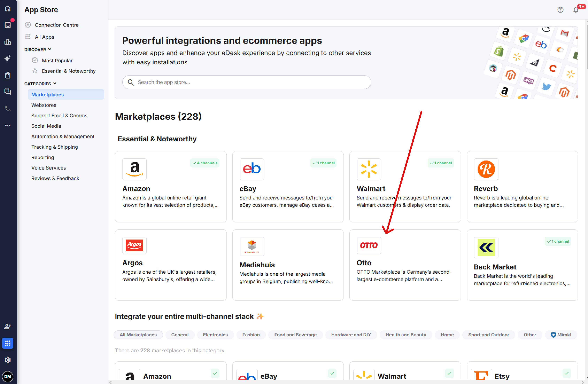Filter by Electronics
This screenshot has width=588, height=384.
coord(215,335)
